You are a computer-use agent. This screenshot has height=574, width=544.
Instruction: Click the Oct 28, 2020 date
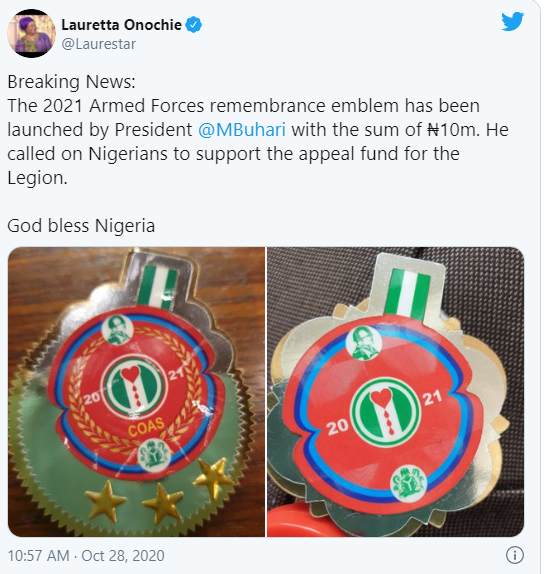[x=123, y=556]
